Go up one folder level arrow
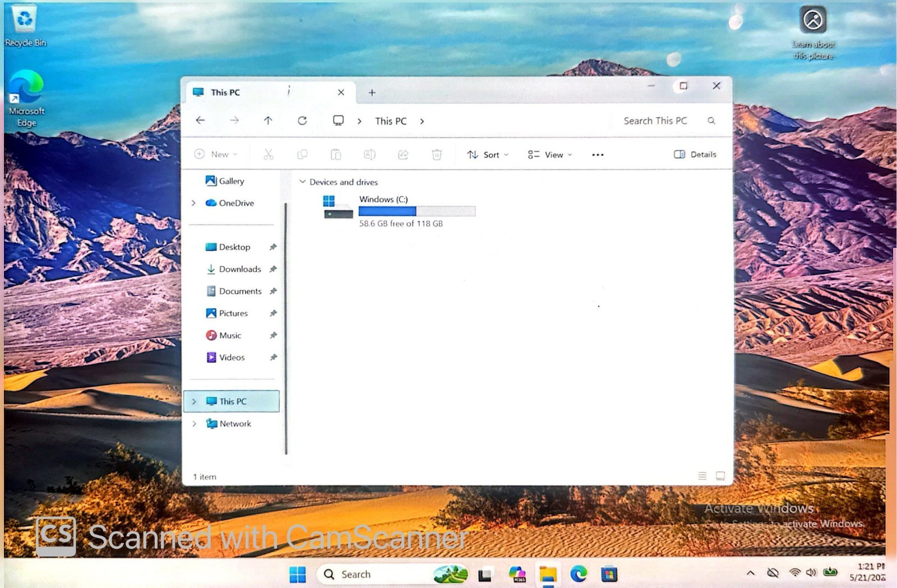 (268, 121)
